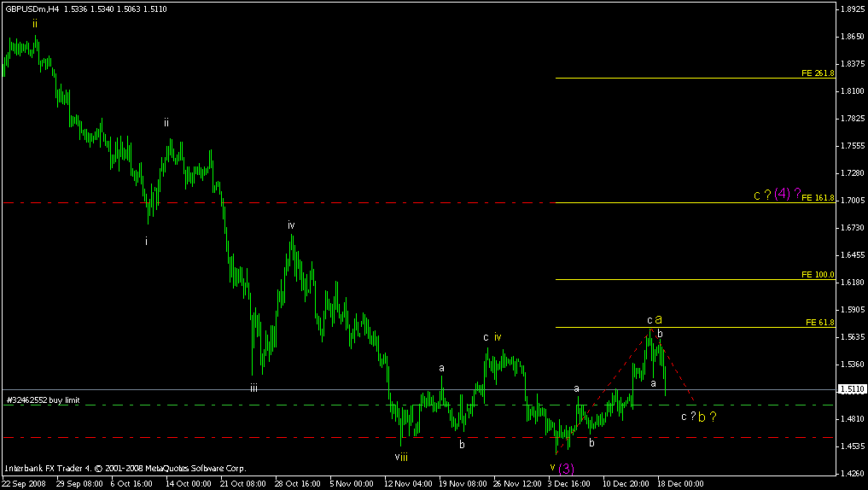The image size is (868, 490).
Task: Click the 1.6180 price axis label
Action: tap(853, 283)
